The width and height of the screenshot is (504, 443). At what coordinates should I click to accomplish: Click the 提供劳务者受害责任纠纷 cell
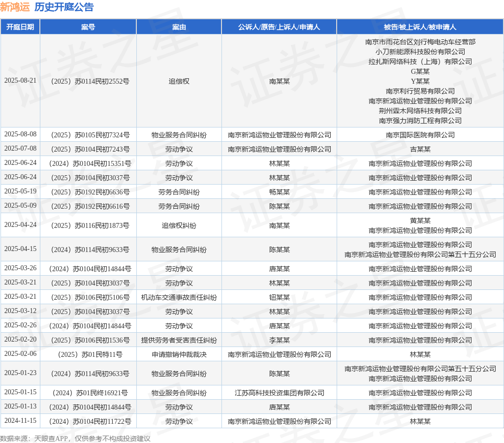point(179,341)
